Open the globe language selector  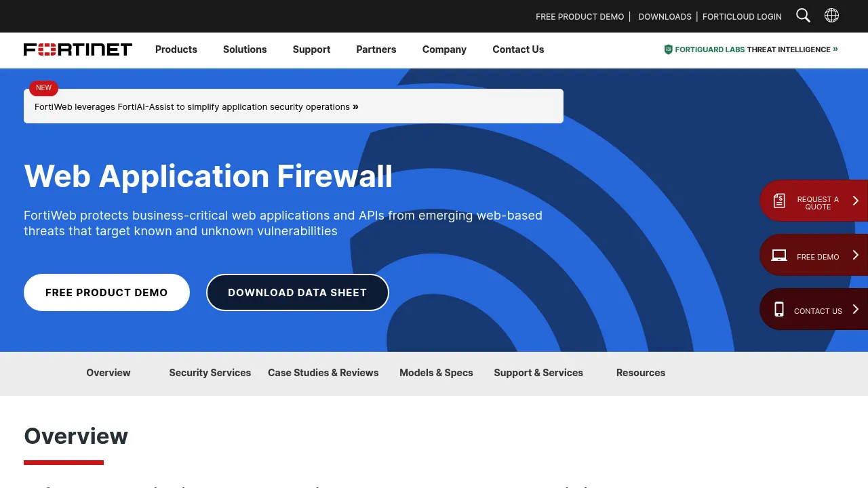coord(831,16)
